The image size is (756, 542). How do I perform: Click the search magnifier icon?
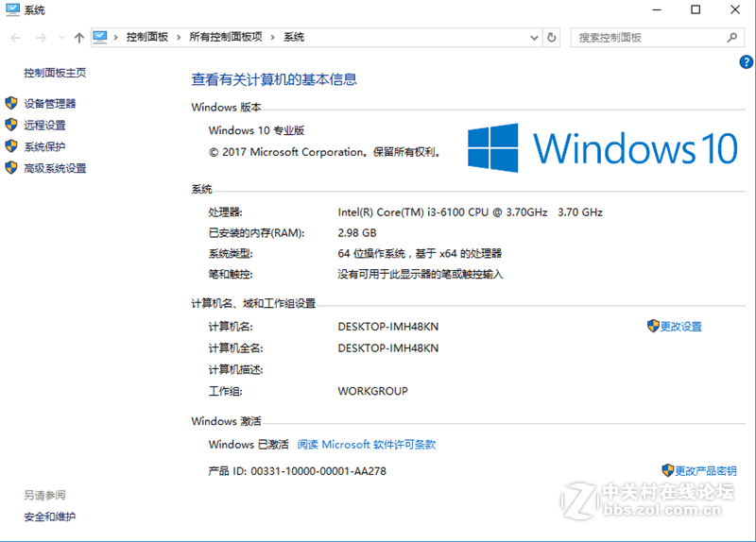click(x=732, y=37)
